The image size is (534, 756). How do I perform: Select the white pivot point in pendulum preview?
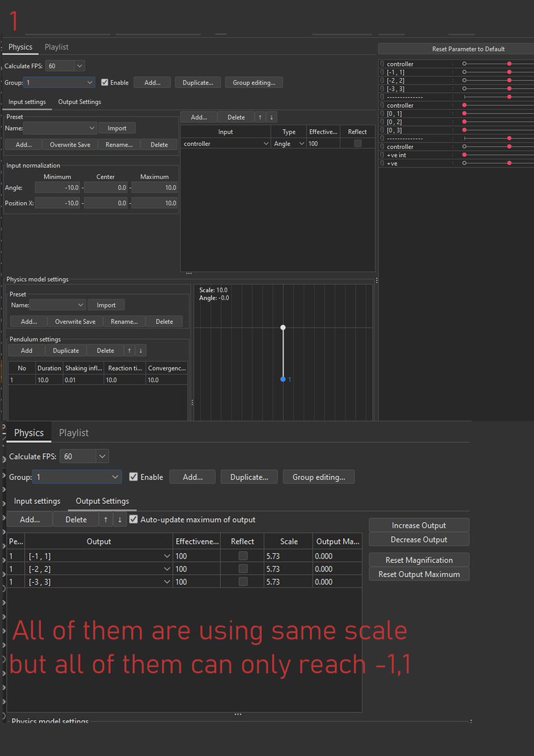coord(283,328)
